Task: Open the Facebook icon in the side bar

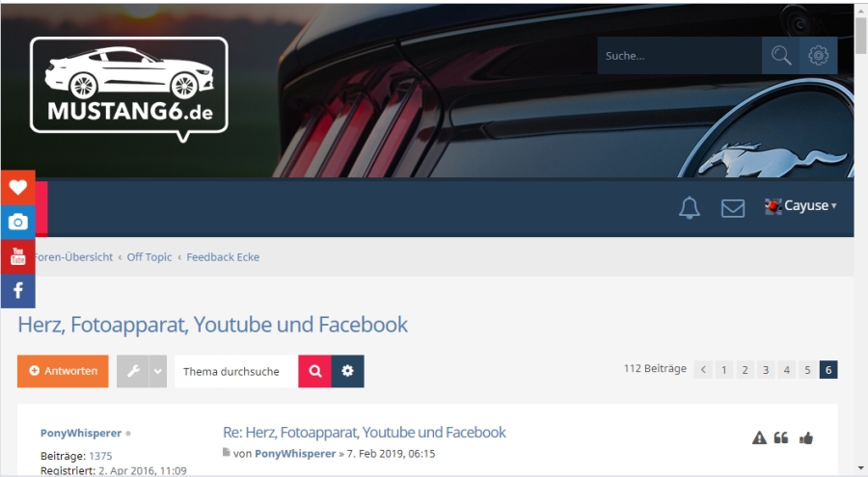Action: click(17, 290)
